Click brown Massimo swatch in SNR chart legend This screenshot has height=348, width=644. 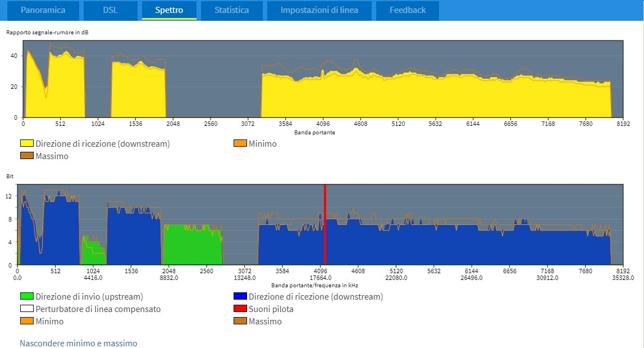(26, 156)
